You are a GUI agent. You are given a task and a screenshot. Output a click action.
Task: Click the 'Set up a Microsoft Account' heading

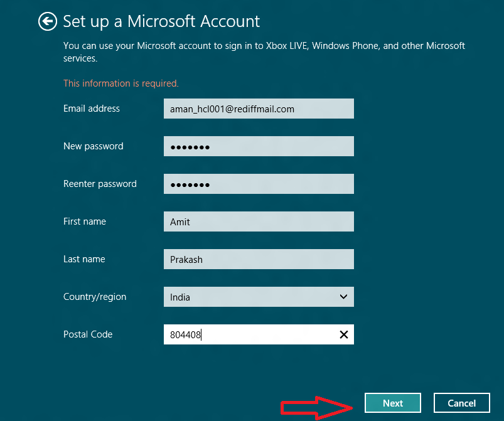click(x=161, y=21)
